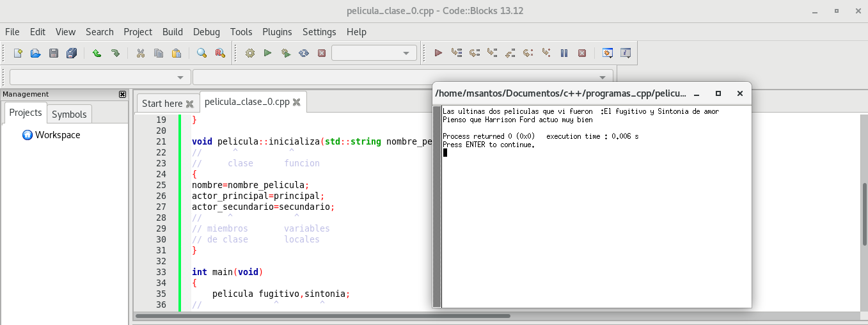Start debugger with red play icon
868x325 pixels.
tap(438, 53)
